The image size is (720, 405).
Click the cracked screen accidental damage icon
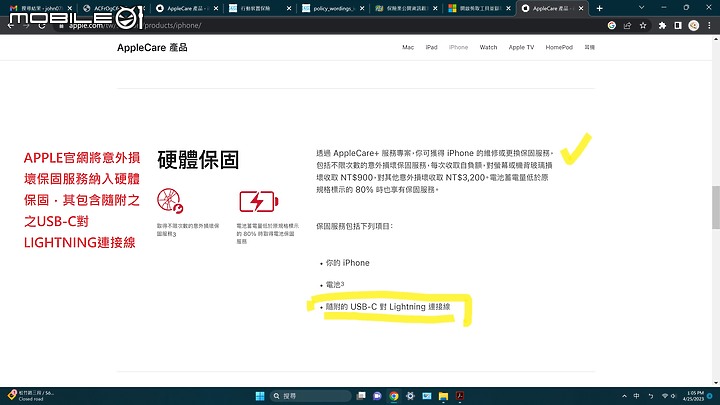[170, 201]
